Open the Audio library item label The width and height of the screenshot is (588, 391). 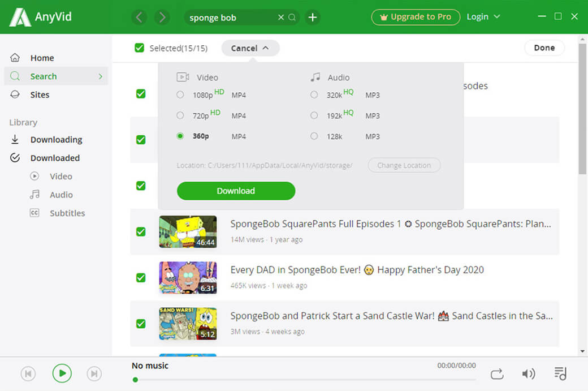pyautogui.click(x=61, y=195)
